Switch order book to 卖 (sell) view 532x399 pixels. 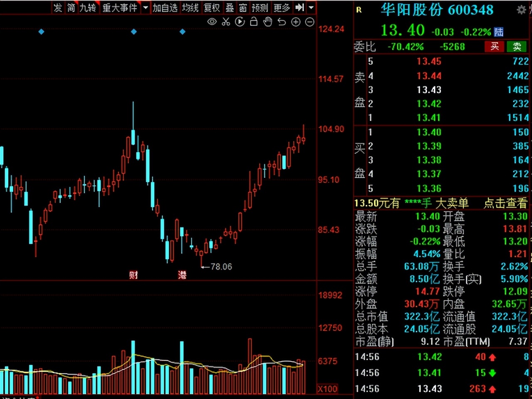(x=517, y=47)
